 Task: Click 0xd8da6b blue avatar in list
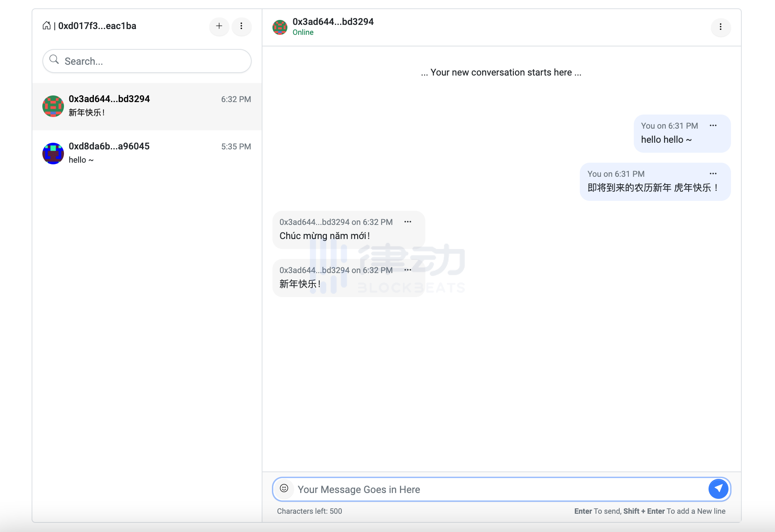[x=53, y=154]
